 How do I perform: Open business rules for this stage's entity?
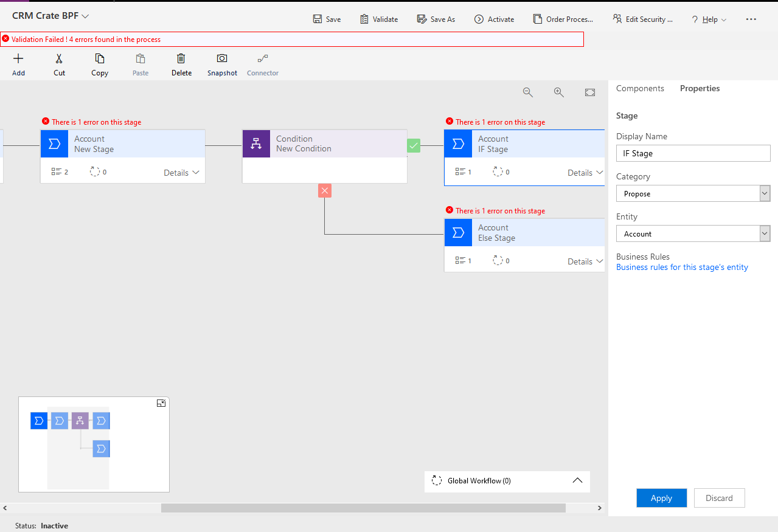point(682,267)
